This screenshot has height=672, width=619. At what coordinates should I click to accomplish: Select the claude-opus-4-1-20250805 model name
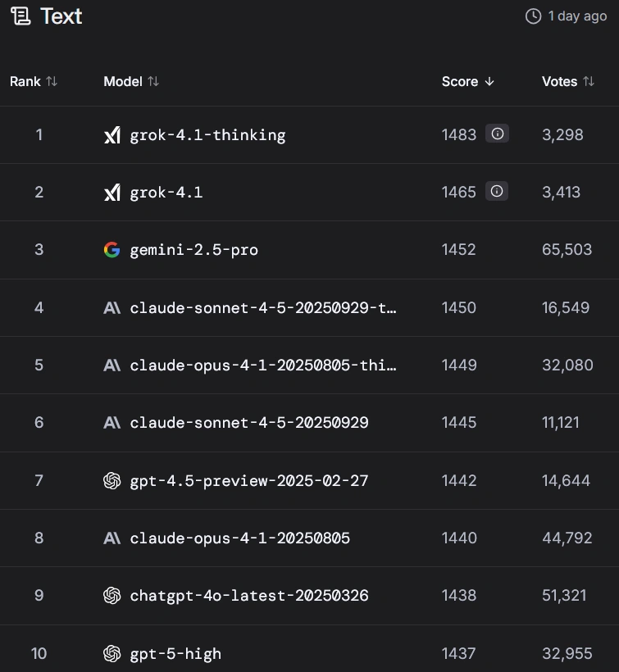[x=239, y=538]
